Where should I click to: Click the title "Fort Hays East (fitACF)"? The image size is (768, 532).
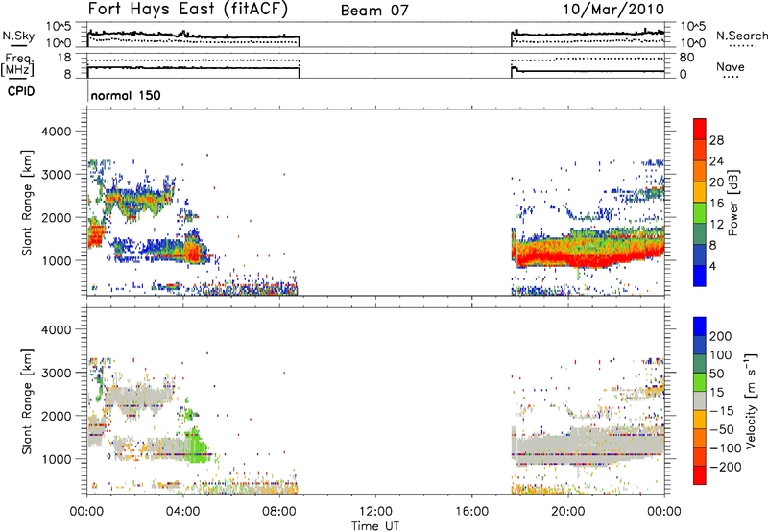click(188, 9)
